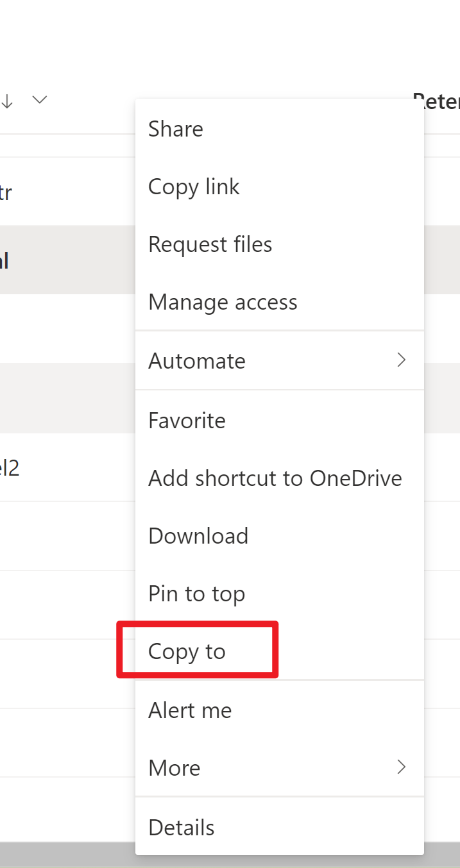This screenshot has width=460, height=868.
Task: Select "Copy to" from the context menu
Action: tap(187, 651)
